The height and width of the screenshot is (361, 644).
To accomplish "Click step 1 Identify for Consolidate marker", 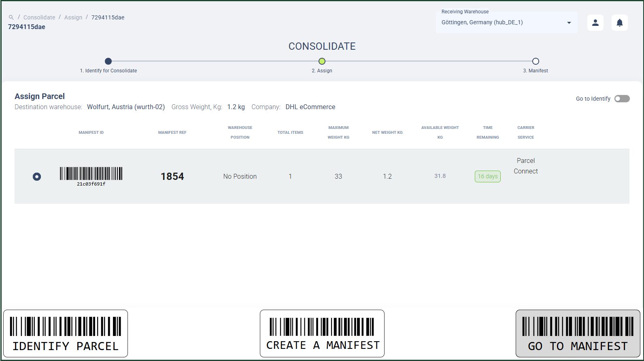I will [108, 61].
